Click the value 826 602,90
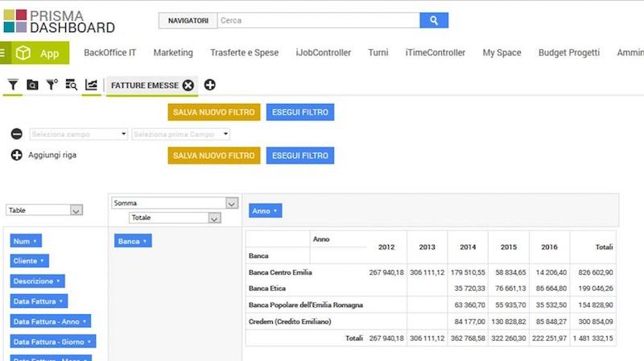644x361 pixels. 596,272
